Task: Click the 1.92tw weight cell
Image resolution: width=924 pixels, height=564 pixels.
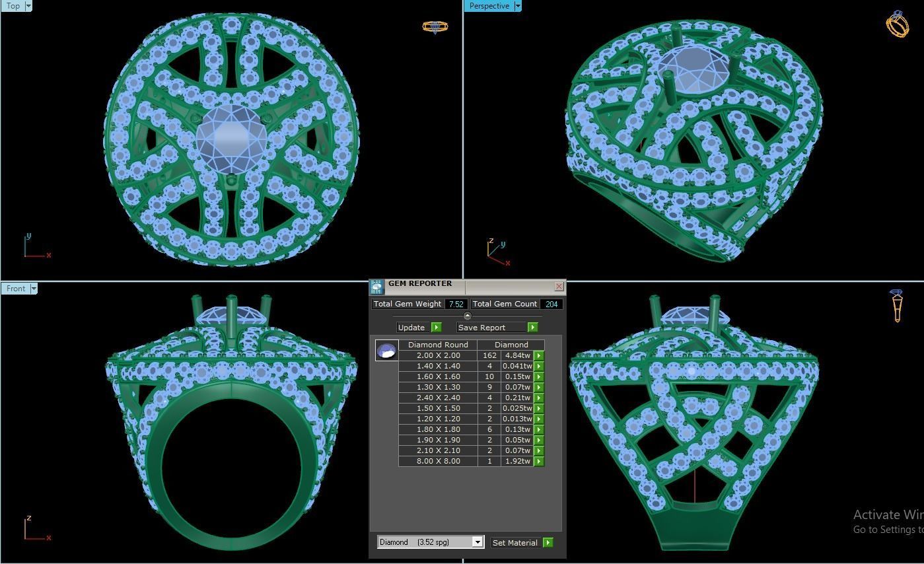Action: point(517,461)
